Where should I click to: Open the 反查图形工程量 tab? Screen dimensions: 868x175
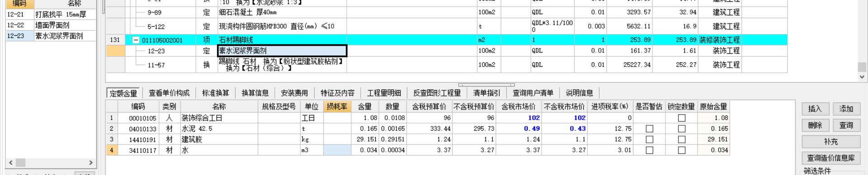[437, 93]
